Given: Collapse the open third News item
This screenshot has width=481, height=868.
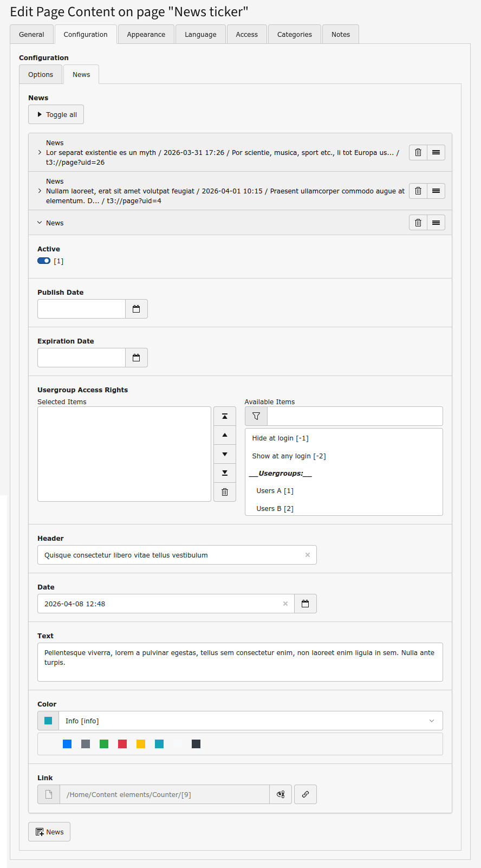Looking at the screenshot, I should tap(40, 223).
